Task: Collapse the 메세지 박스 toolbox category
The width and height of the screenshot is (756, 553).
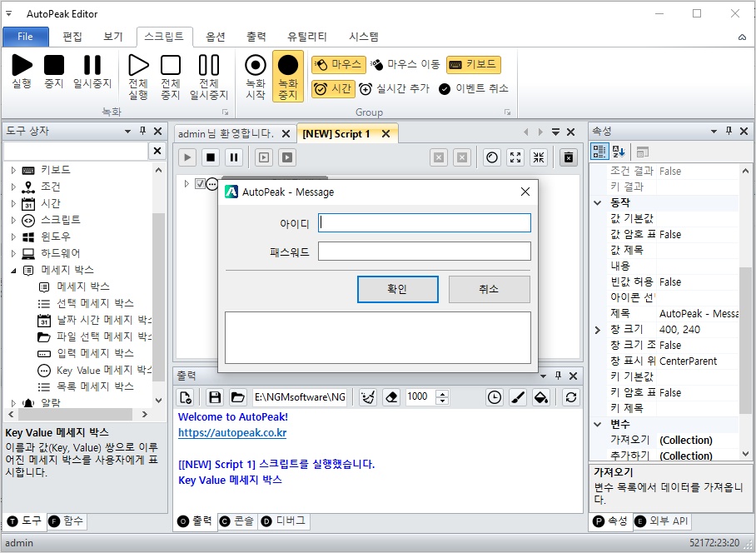Action: (13, 270)
